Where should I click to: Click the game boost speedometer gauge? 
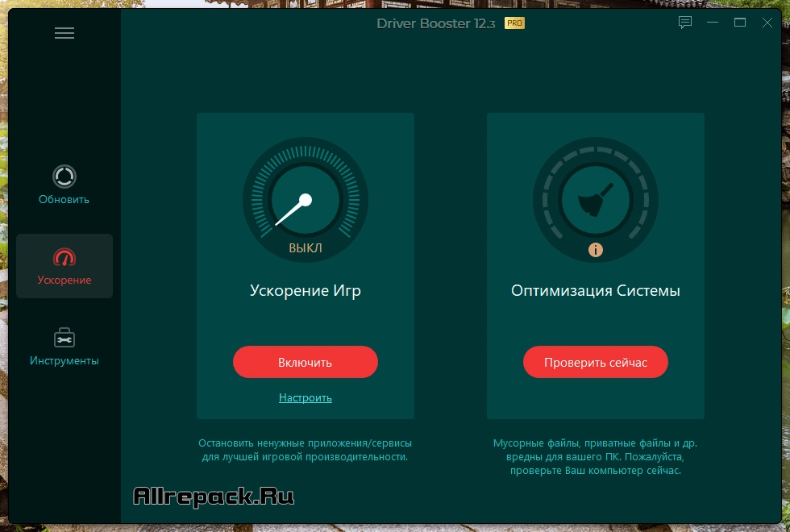point(306,200)
